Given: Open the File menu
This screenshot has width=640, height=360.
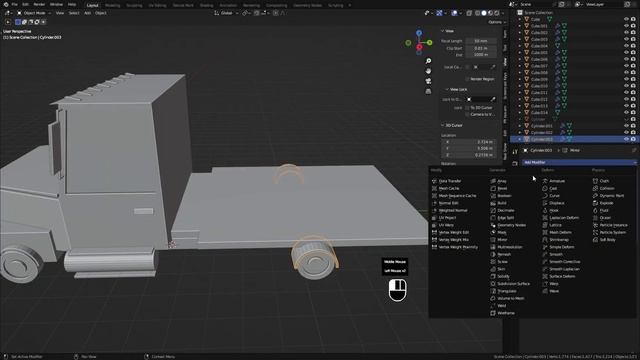Looking at the screenshot, I should pyautogui.click(x=15, y=4).
